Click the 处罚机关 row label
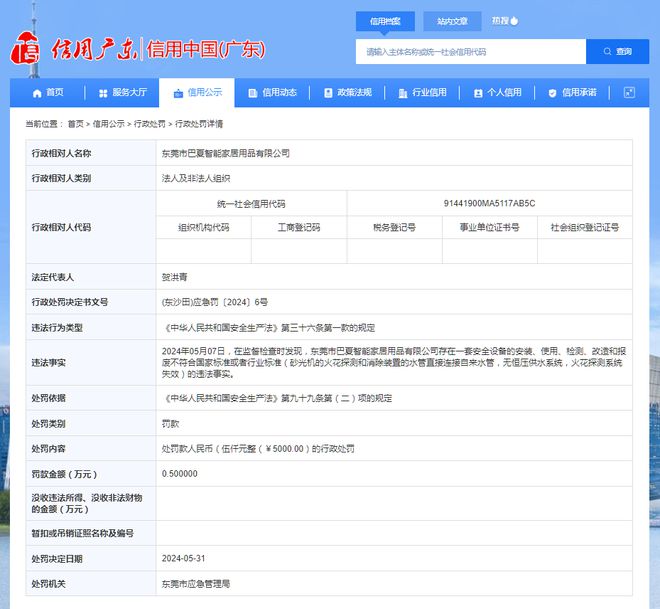The width and height of the screenshot is (660, 609). (x=48, y=584)
